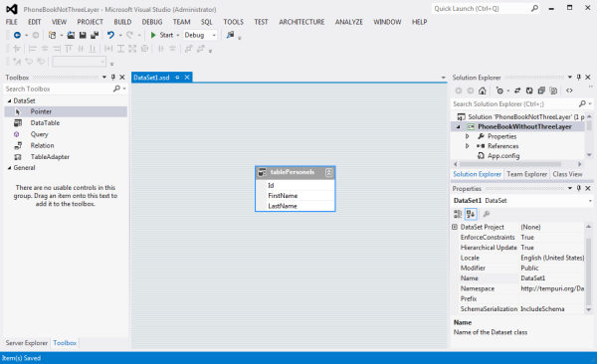Click the Properties grid scroll down arrow
Viewport: 597px width, 364px height.
[589, 309]
